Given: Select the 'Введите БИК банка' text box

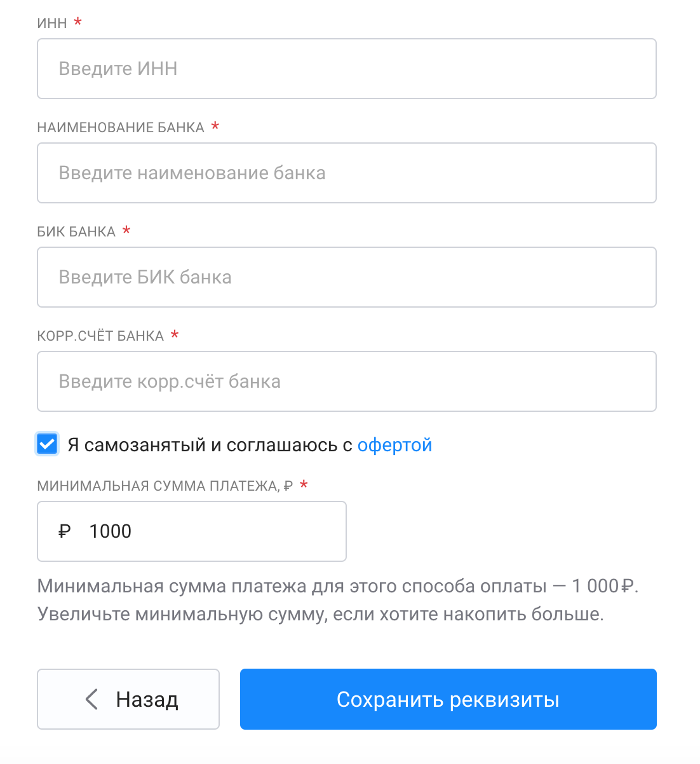Looking at the screenshot, I should tap(347, 277).
